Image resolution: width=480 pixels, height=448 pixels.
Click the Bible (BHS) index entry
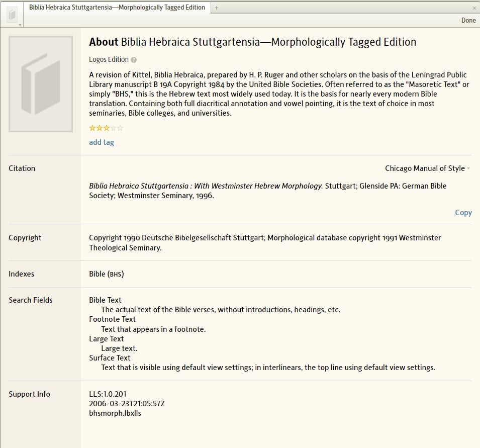[107, 274]
